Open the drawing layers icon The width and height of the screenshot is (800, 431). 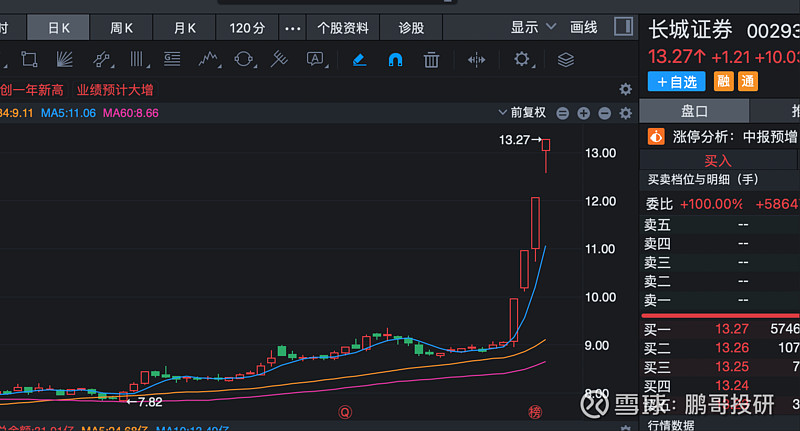pos(566,60)
